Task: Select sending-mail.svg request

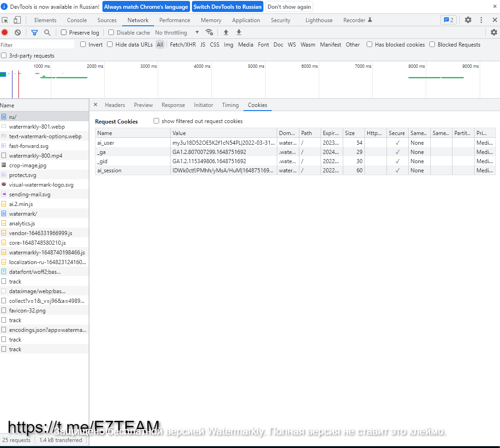Action: pyautogui.click(x=44, y=195)
